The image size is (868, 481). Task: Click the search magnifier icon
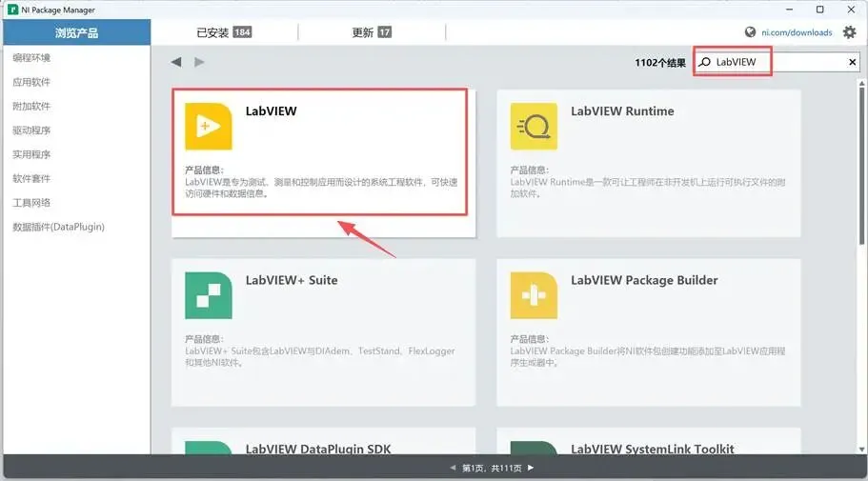click(x=704, y=62)
